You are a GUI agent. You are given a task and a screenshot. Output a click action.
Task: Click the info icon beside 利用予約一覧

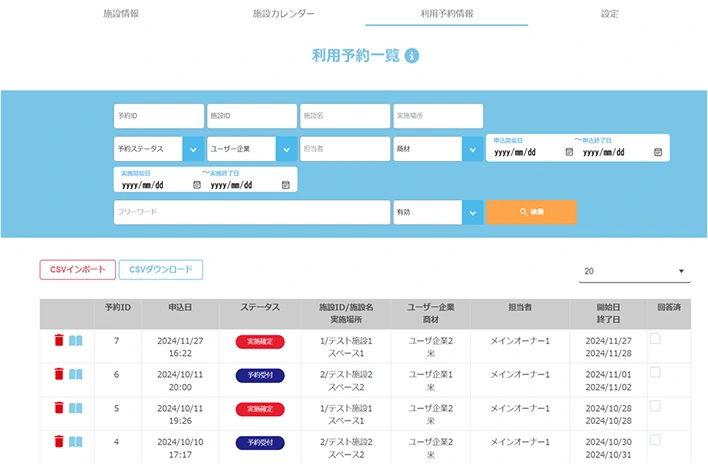(412, 55)
